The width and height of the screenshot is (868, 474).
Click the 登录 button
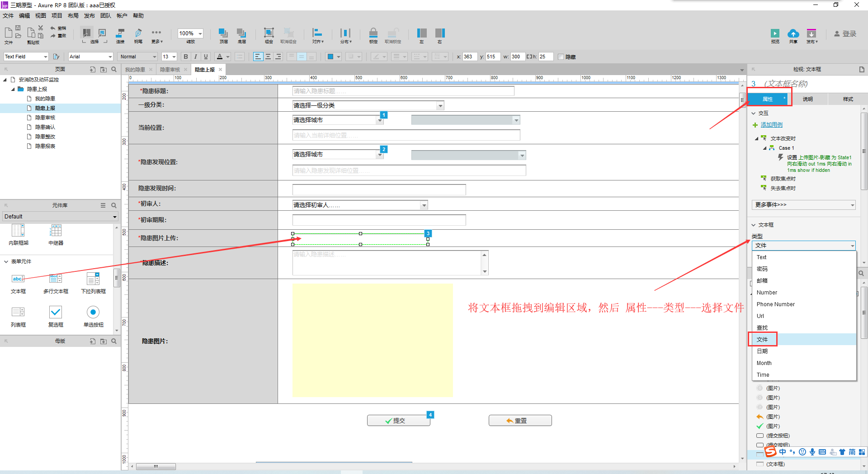[845, 33]
